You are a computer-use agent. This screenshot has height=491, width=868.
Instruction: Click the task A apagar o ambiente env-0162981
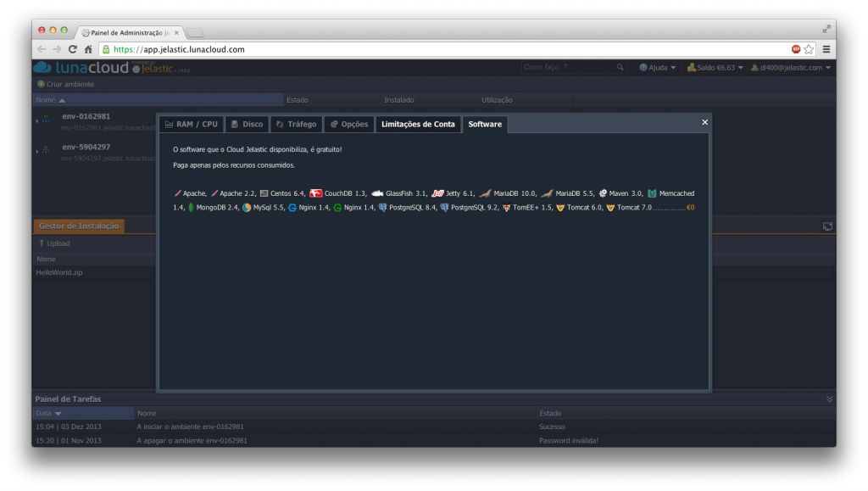tap(192, 441)
